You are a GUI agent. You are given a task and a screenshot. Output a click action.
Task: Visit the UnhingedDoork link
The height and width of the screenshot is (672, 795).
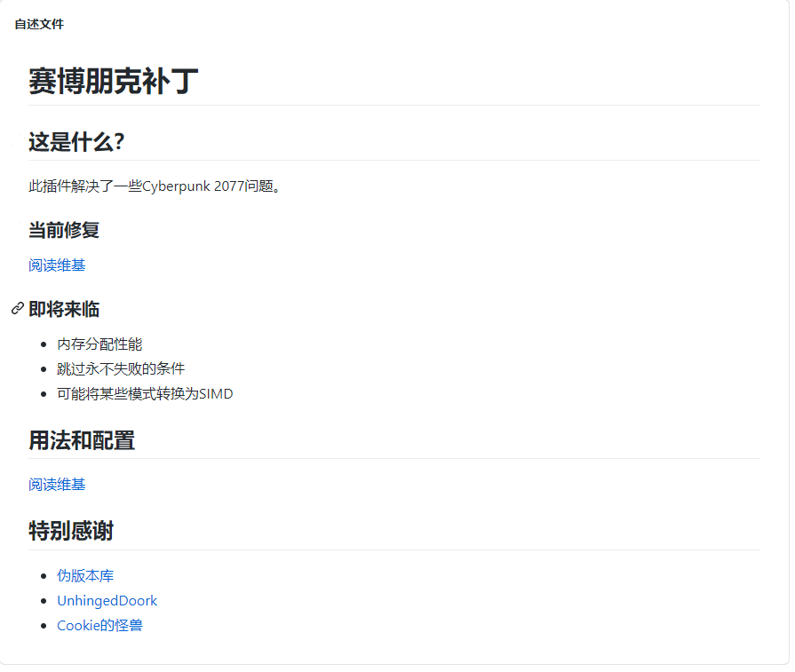click(x=107, y=600)
